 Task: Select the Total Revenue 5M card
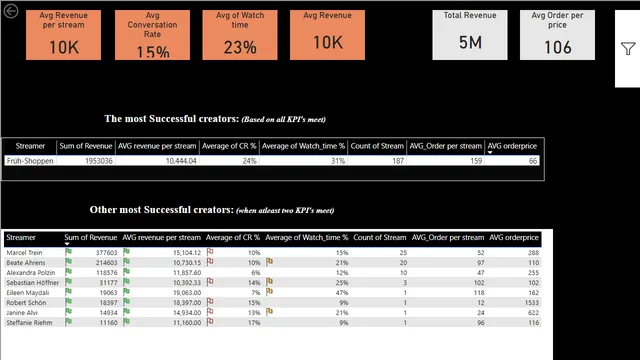click(470, 35)
